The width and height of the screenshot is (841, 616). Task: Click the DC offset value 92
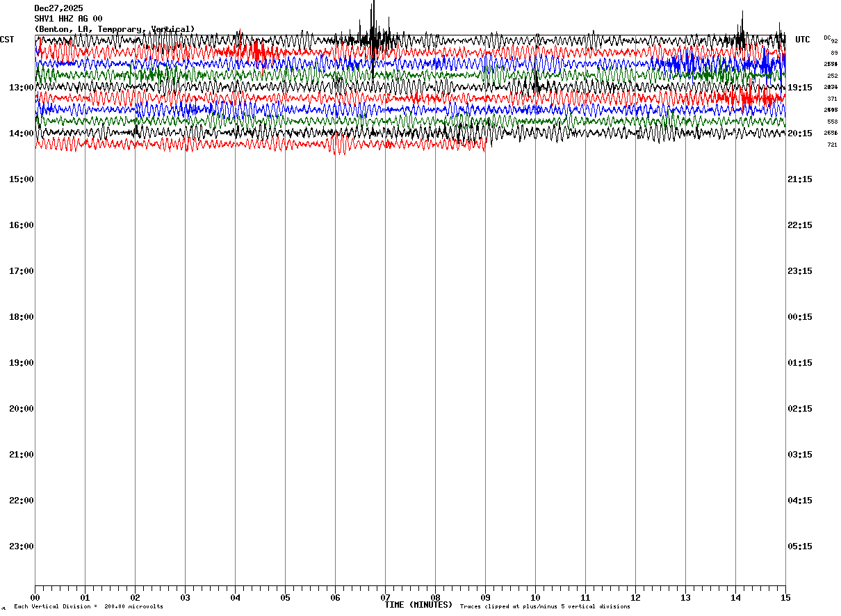(x=834, y=41)
